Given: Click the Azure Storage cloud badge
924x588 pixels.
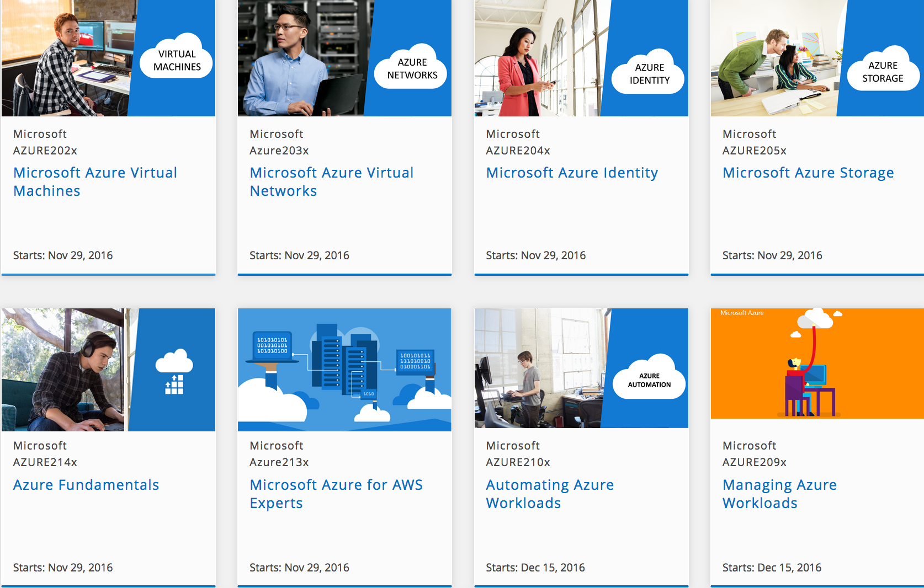Looking at the screenshot, I should point(883,70).
